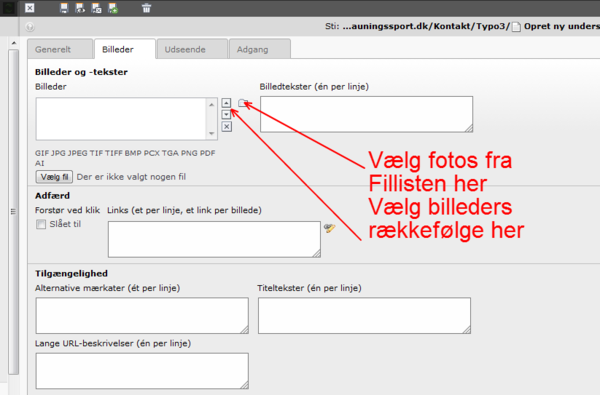
Task: Click Save and view page icon
Action: 80,8
